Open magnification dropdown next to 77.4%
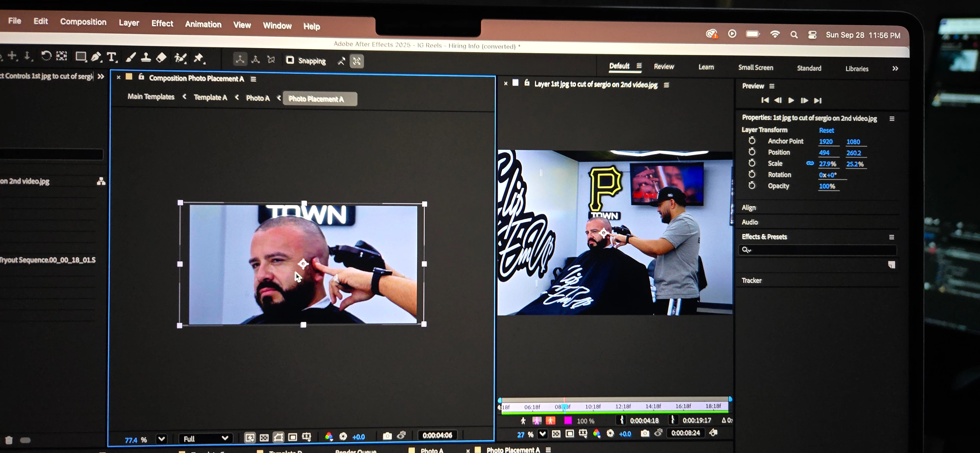This screenshot has width=980, height=453. (162, 439)
